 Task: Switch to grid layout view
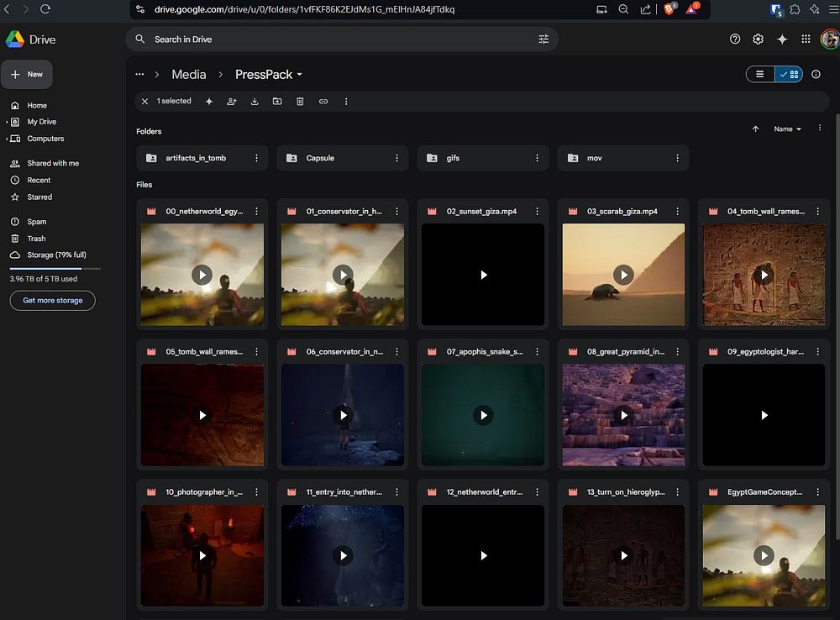point(789,74)
